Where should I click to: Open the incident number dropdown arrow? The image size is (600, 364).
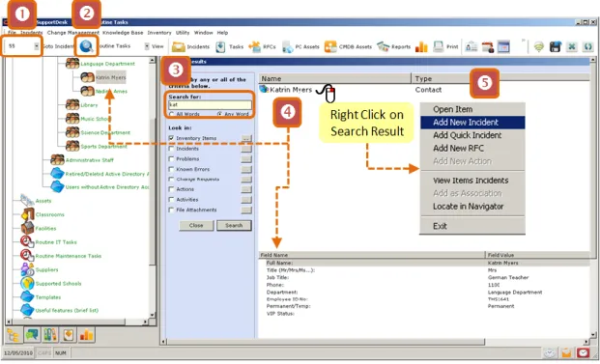coord(37,46)
